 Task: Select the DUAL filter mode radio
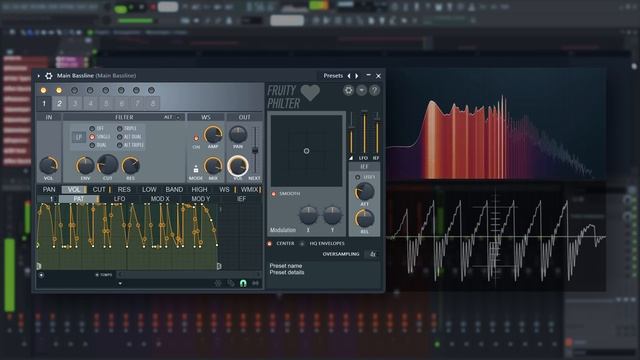(92, 145)
